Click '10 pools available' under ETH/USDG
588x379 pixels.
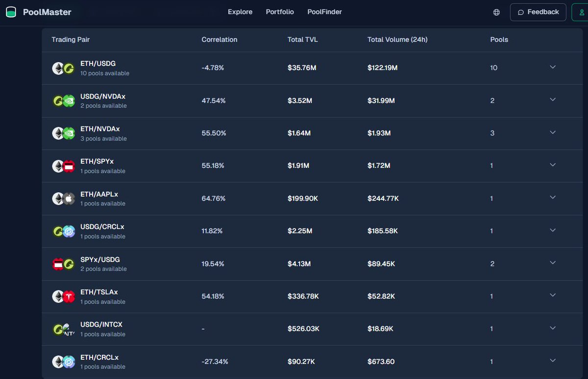[105, 74]
